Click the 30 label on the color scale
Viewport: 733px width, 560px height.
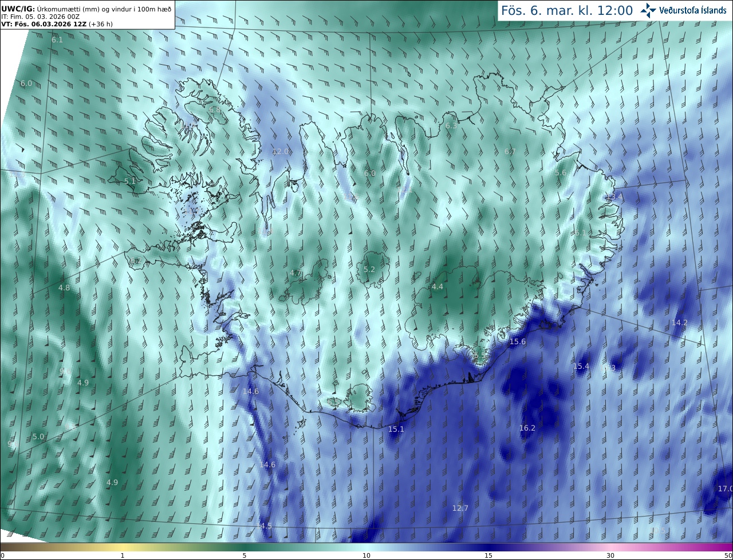click(610, 555)
